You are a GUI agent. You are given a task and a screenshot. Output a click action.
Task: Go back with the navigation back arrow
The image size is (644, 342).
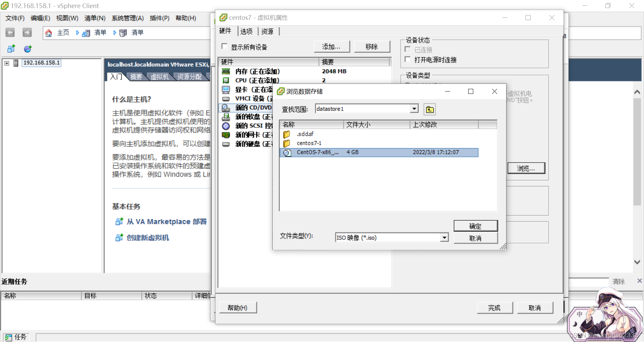coord(10,33)
